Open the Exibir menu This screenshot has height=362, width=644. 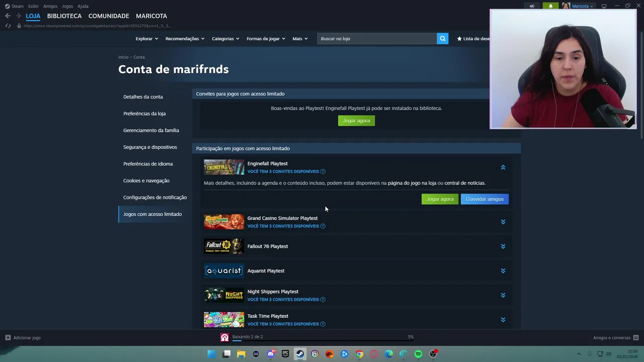[33, 6]
